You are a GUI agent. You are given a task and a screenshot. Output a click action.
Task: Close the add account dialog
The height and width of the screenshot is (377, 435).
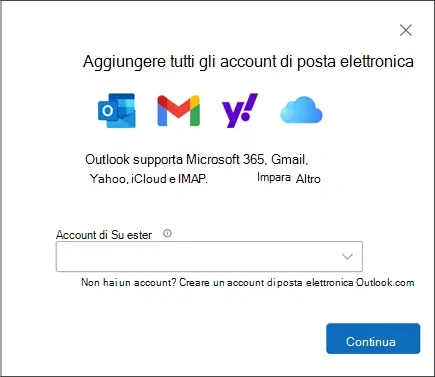tap(406, 30)
